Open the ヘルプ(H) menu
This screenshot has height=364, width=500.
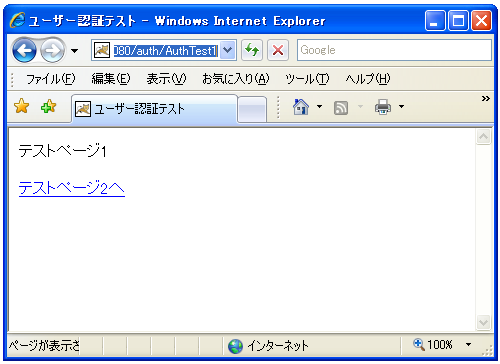368,79
